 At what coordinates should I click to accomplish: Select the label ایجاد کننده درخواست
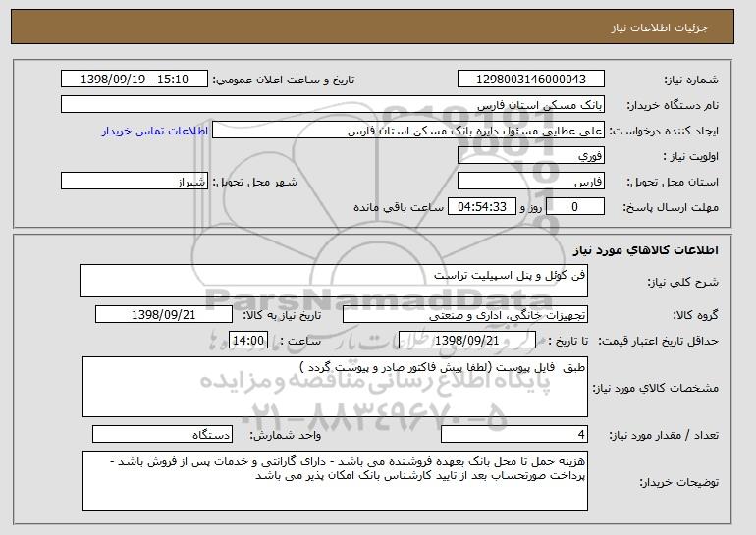[664, 131]
